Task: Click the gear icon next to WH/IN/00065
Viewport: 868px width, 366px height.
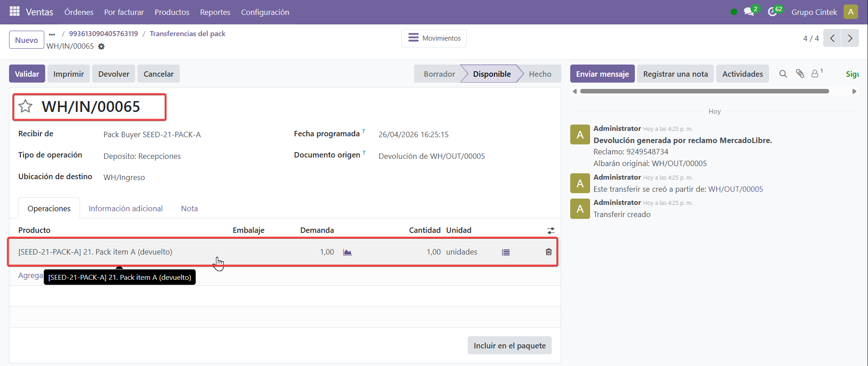Action: (x=101, y=46)
